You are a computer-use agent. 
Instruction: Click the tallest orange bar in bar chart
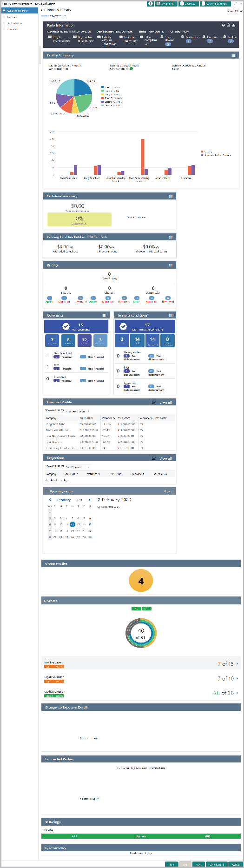(143, 156)
